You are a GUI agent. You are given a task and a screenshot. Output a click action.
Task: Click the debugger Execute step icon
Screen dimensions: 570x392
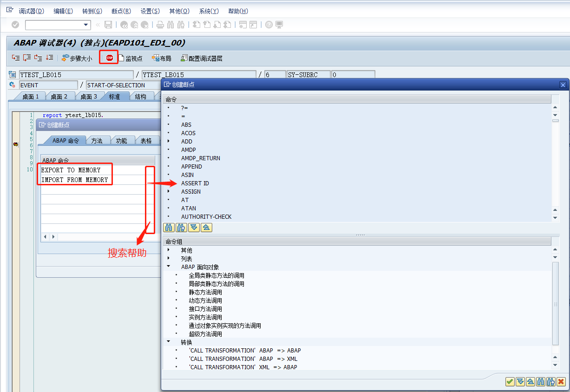[27, 58]
